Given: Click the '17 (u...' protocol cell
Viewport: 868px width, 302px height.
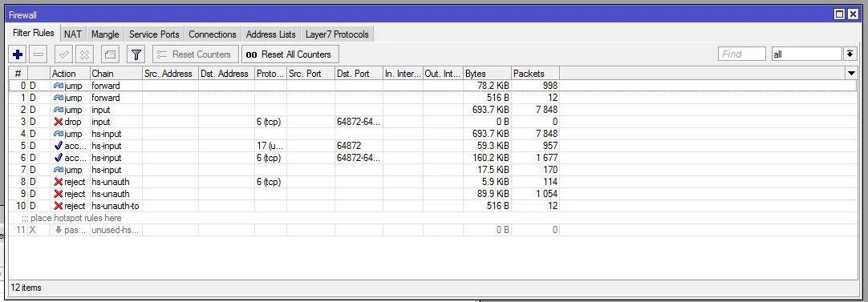Looking at the screenshot, I should [270, 146].
